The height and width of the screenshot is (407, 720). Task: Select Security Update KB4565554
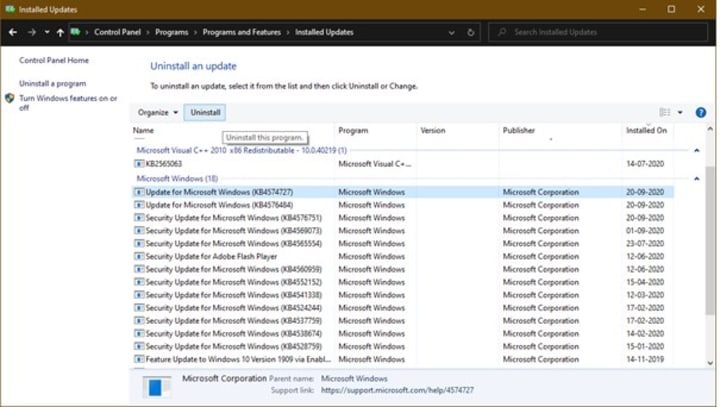click(x=403, y=243)
